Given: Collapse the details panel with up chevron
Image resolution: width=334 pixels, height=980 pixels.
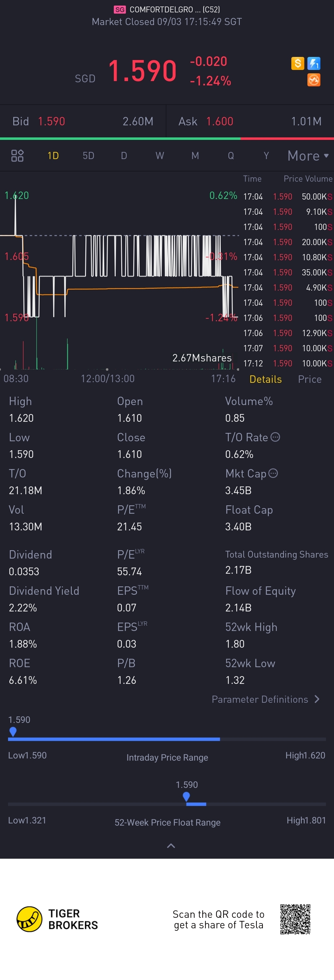Looking at the screenshot, I should point(171,845).
